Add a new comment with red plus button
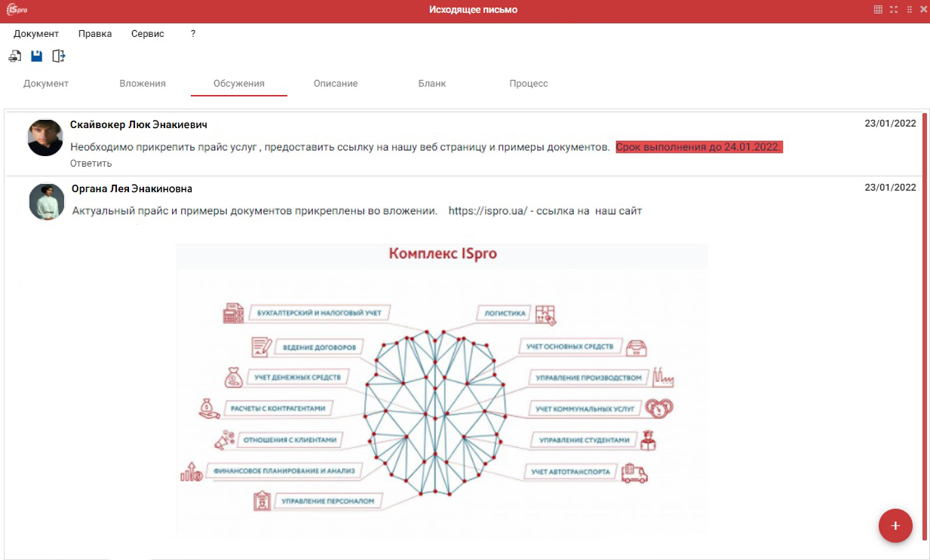930x560 pixels. coord(895,525)
